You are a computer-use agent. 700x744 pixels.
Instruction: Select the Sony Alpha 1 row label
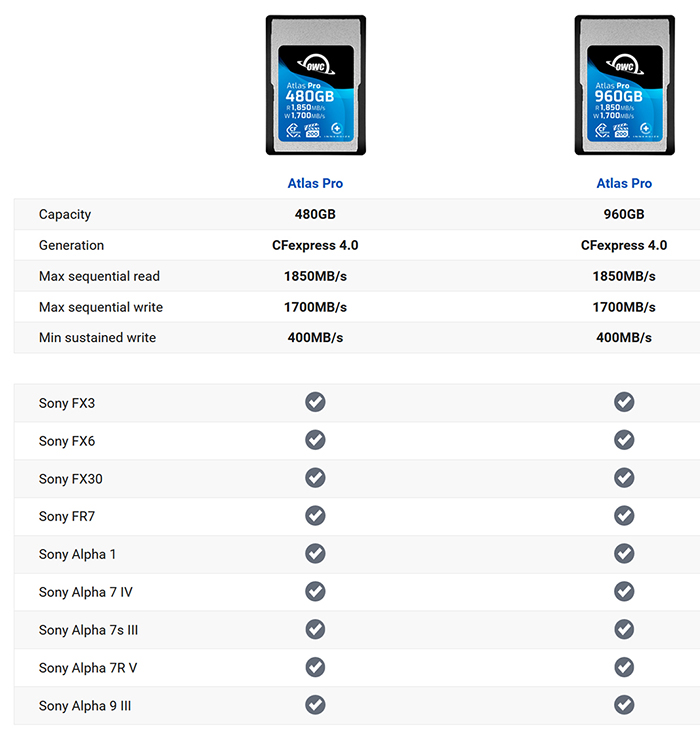77,555
